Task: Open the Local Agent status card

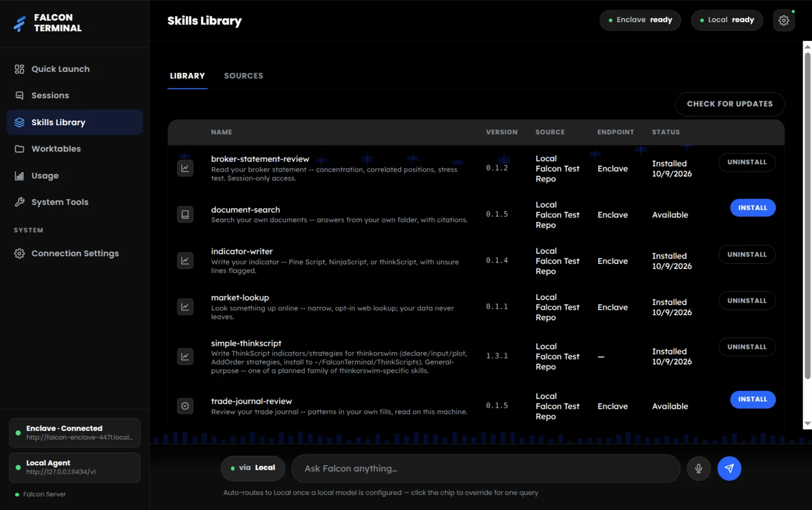Action: 75,467
